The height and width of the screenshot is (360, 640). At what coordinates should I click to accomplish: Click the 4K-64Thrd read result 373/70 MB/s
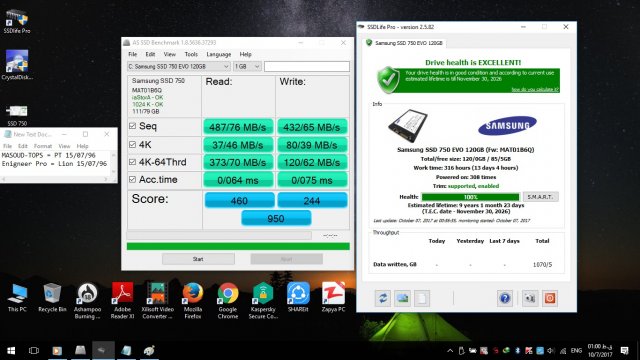tap(238, 162)
